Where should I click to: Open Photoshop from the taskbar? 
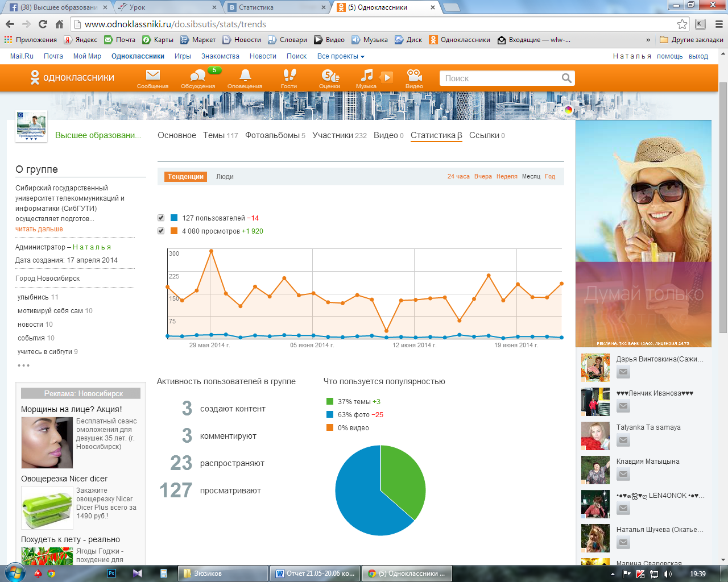coord(111,573)
